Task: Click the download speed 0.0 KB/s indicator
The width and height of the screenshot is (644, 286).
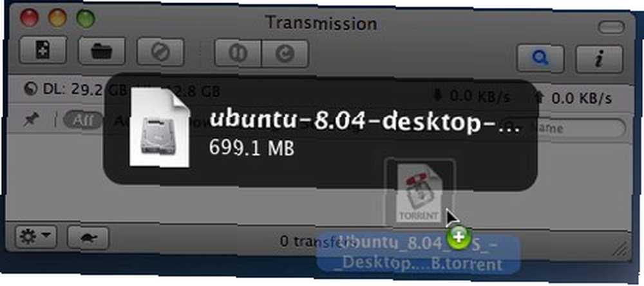Action: [x=471, y=97]
